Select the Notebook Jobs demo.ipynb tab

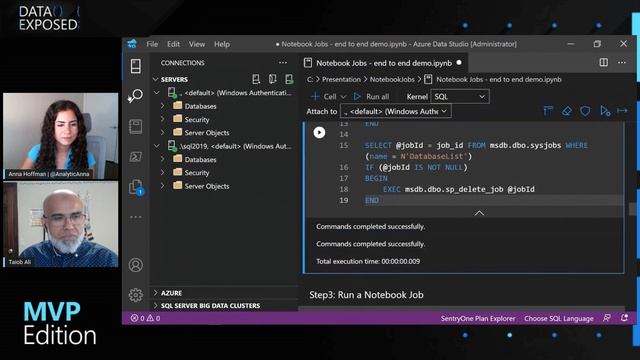pyautogui.click(x=383, y=63)
